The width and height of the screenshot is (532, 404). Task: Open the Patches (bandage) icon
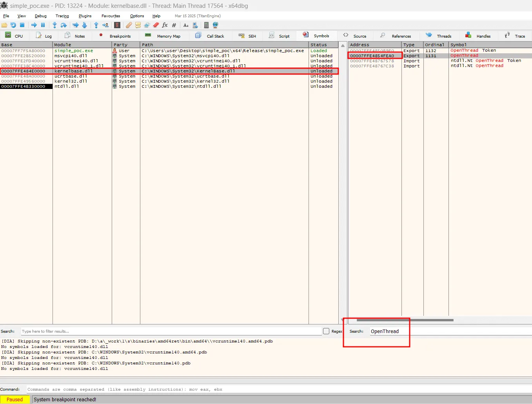pos(129,25)
